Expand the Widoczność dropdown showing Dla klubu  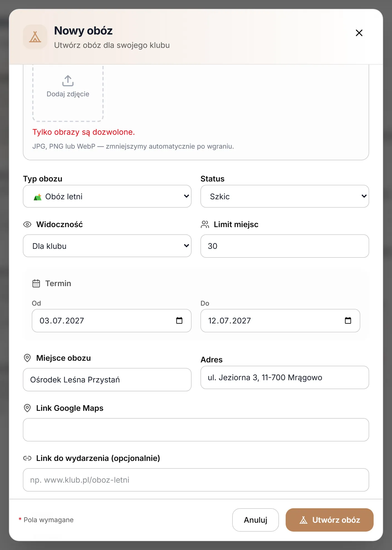107,246
